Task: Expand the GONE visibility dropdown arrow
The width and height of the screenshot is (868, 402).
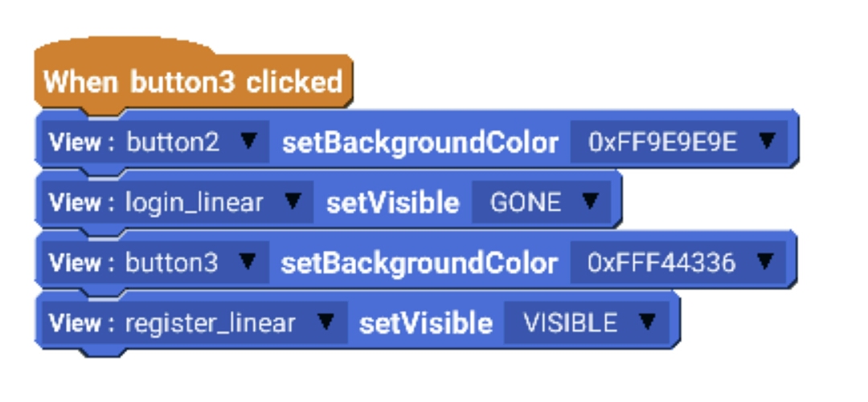Action: (590, 201)
